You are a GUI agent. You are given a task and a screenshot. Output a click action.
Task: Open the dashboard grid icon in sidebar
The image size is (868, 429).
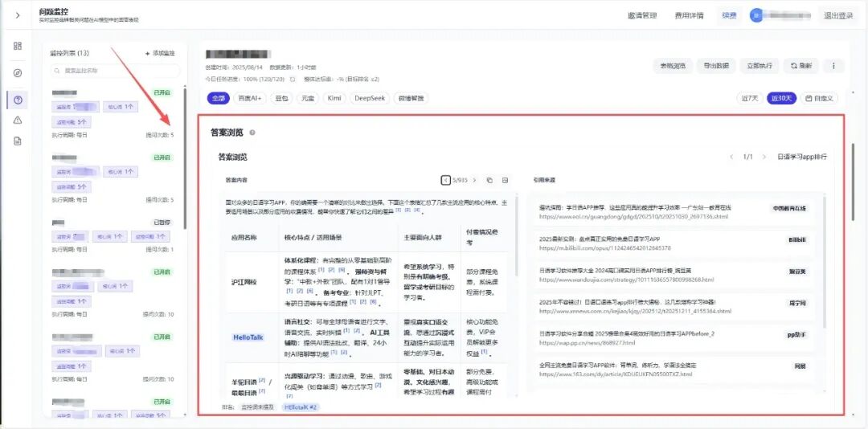(x=18, y=46)
